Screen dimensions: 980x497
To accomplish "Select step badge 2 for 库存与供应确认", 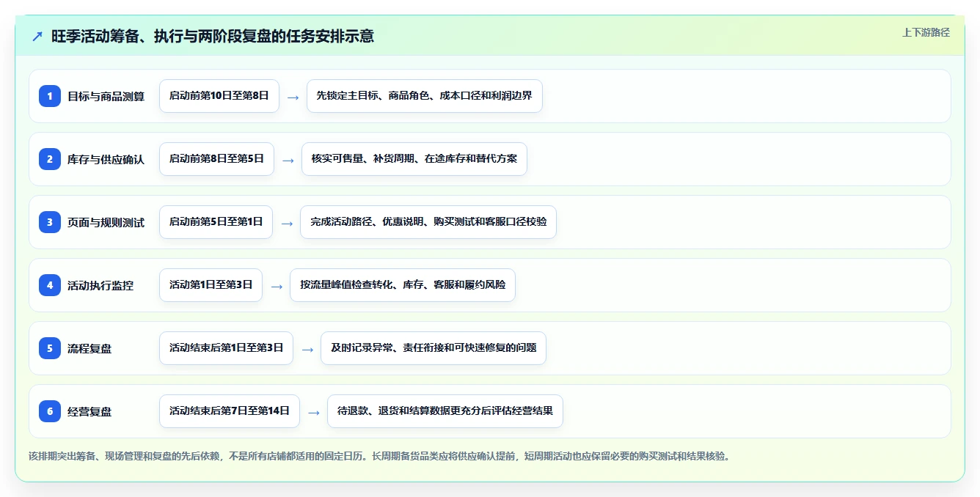I will click(x=50, y=159).
